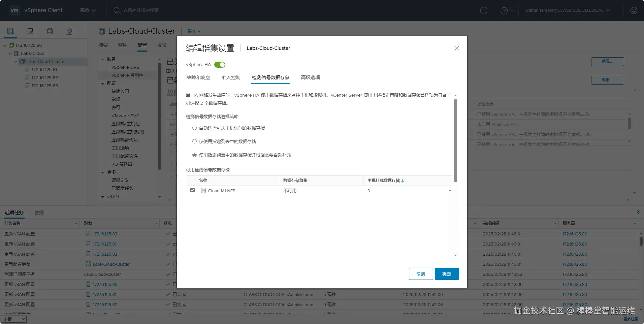The height and width of the screenshot is (324, 644).
Task: Select the 检测信号数据存储 tab
Action: pos(271,77)
